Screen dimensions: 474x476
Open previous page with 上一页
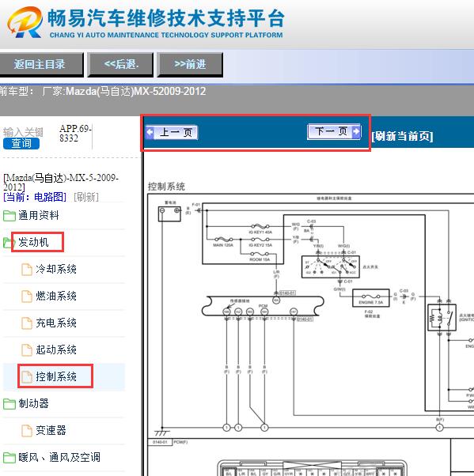coord(172,132)
